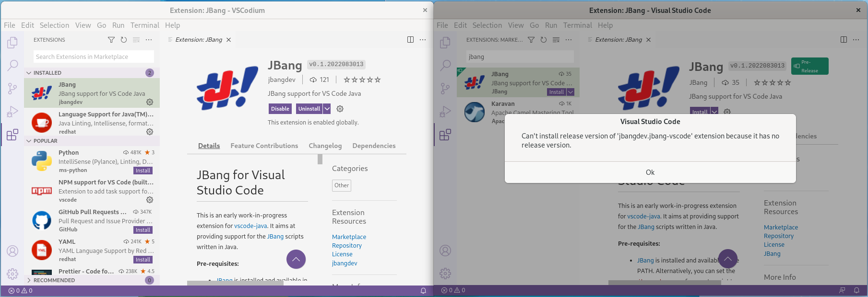Open Help menu in Visual Studio Code

pos(605,25)
